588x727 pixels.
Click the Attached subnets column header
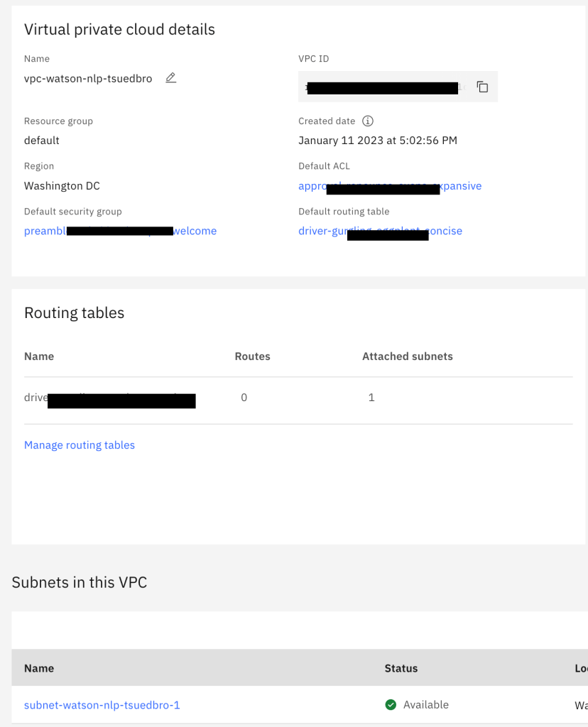click(407, 356)
